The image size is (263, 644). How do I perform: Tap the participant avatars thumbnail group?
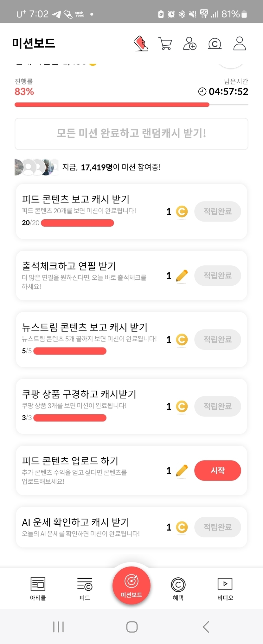point(36,167)
